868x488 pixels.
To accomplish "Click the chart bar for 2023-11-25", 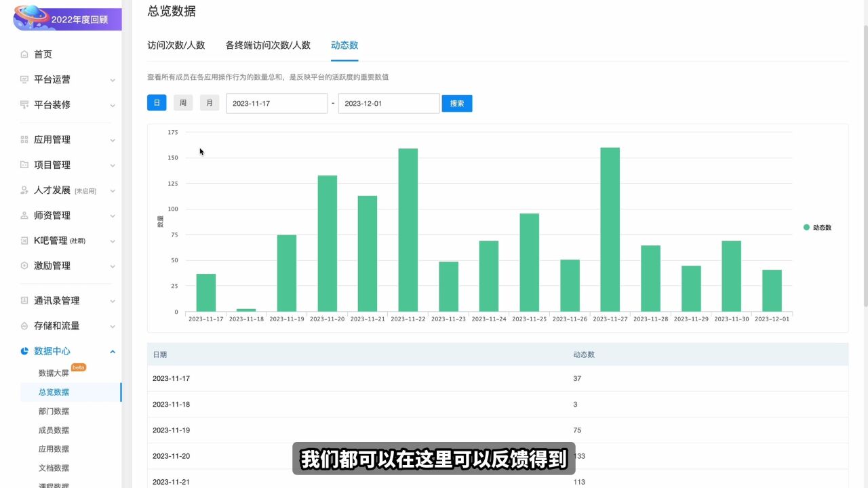I will tap(530, 263).
